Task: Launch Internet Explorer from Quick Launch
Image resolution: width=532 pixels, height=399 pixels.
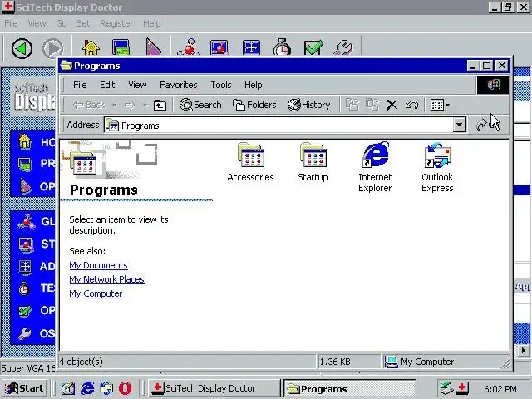Action: [87, 388]
